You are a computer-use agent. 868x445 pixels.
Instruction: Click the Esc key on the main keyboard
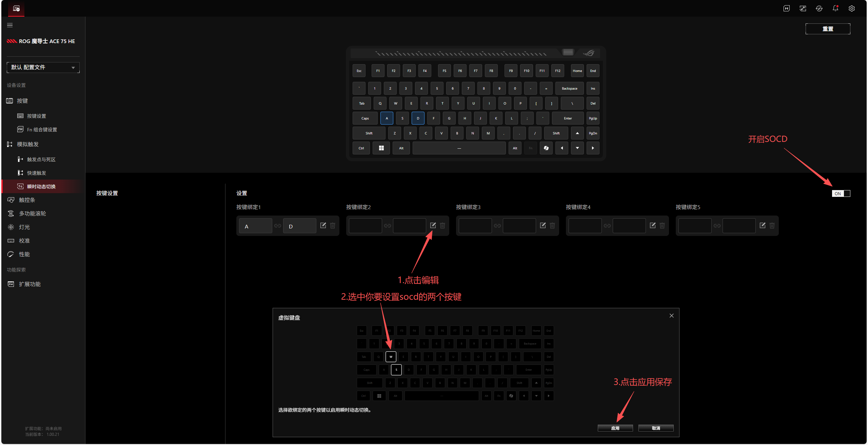click(x=359, y=71)
